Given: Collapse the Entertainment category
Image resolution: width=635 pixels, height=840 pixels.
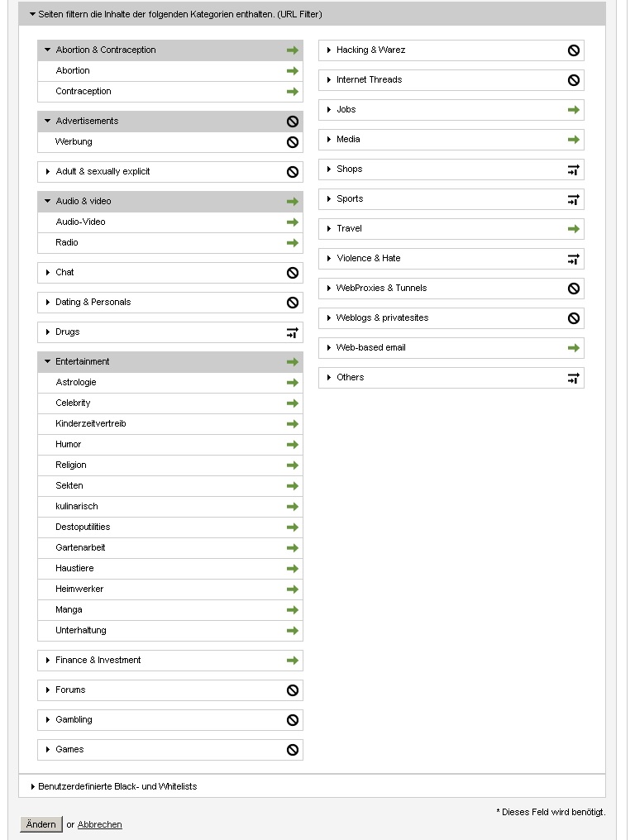Looking at the screenshot, I should [48, 362].
